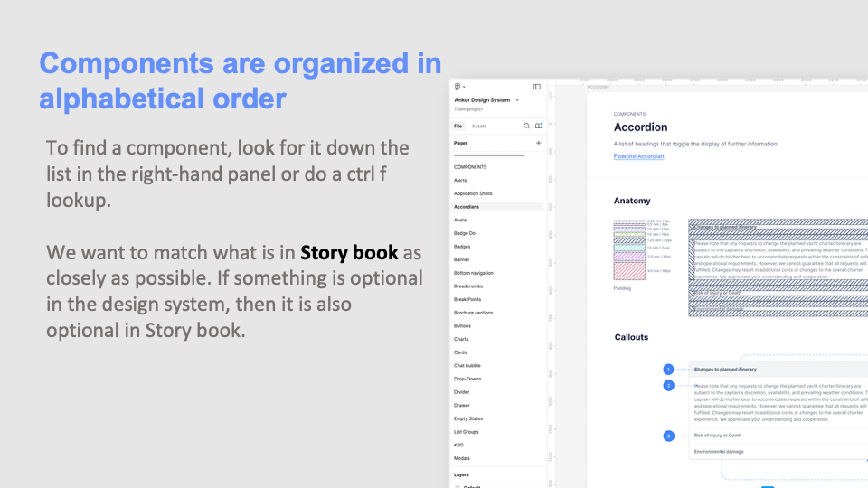Open the library book icon
868x488 pixels.
(539, 127)
